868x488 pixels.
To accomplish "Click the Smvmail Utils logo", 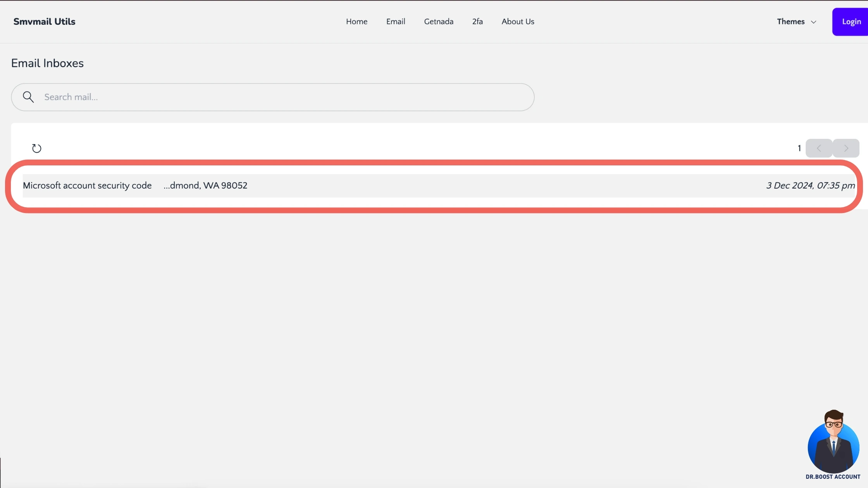I will pos(44,22).
